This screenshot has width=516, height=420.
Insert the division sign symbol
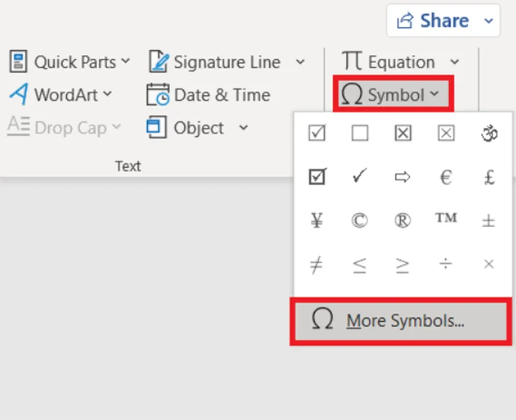[x=446, y=265]
